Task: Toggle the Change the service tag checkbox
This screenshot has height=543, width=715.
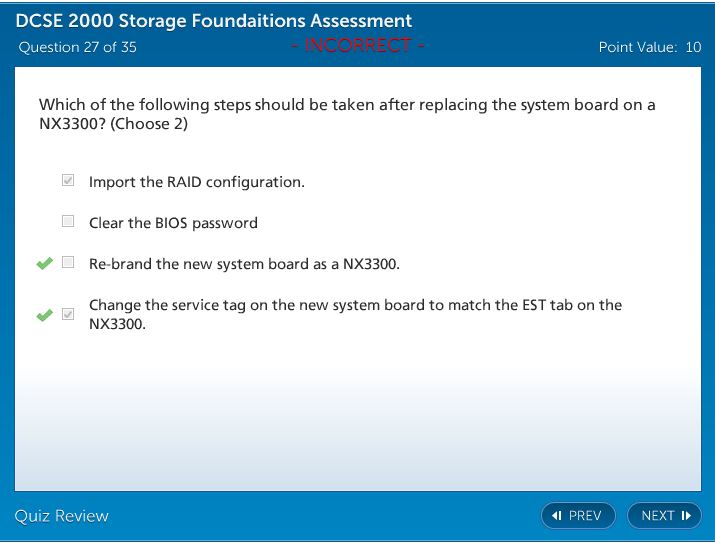Action: [x=68, y=315]
